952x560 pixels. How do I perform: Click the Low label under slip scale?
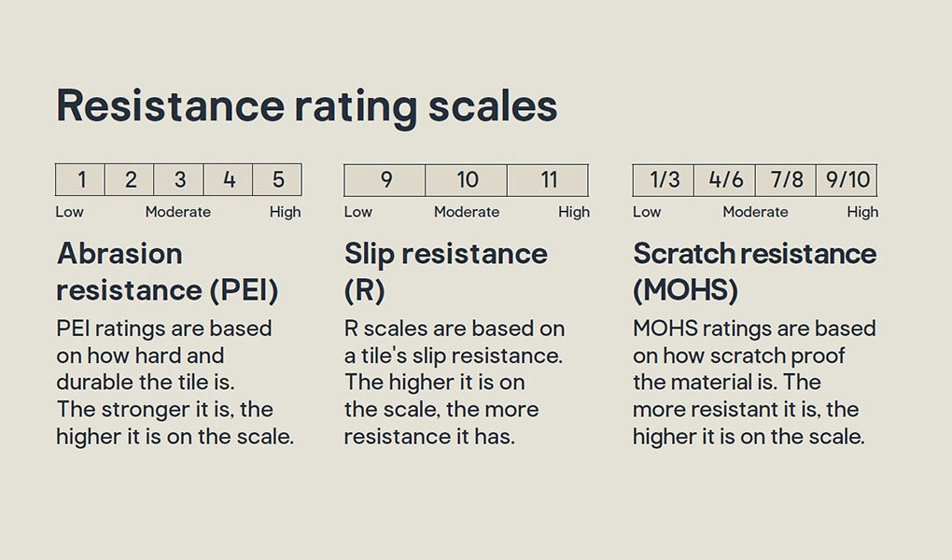[358, 212]
